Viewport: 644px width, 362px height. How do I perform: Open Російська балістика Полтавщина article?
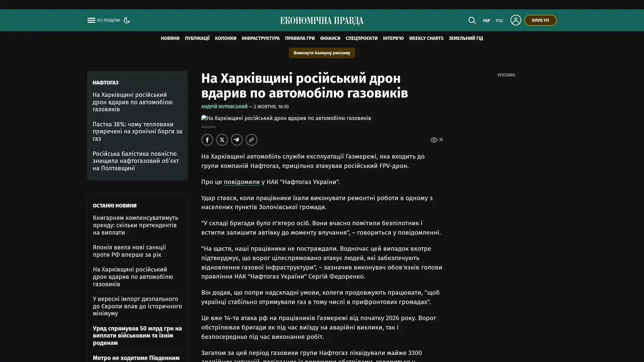pos(136,161)
